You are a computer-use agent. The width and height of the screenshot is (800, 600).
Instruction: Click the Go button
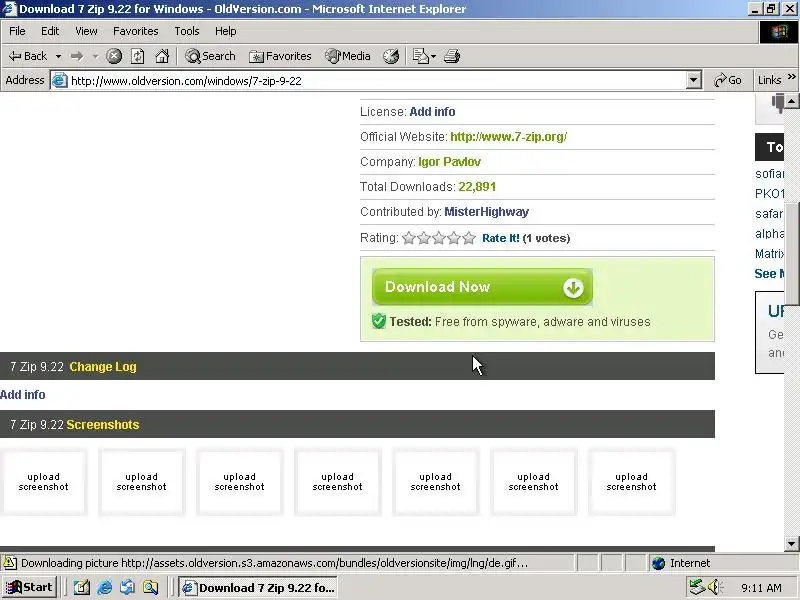[x=728, y=80]
